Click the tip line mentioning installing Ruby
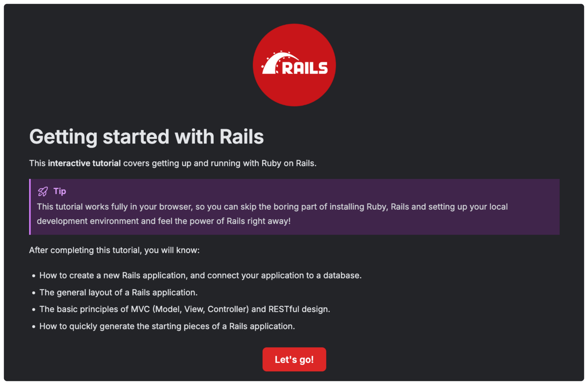Image resolution: width=588 pixels, height=385 pixels. click(272, 207)
